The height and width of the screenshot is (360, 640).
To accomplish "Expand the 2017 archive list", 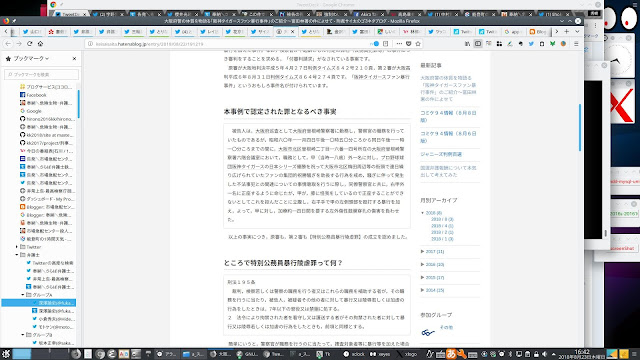I will [422, 251].
